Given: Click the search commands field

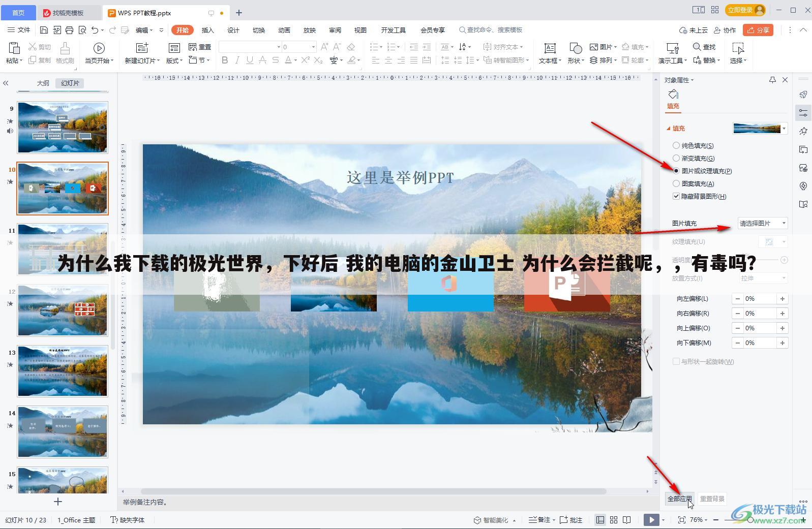Looking at the screenshot, I should (491, 30).
